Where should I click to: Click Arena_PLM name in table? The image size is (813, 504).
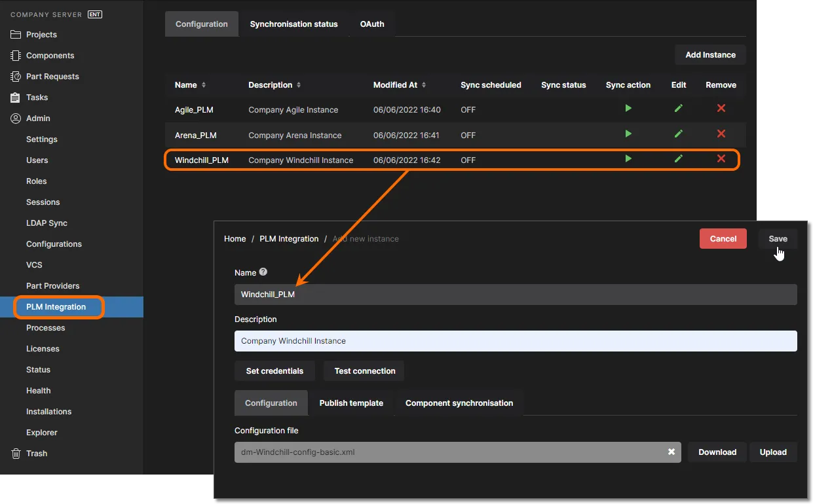[196, 135]
